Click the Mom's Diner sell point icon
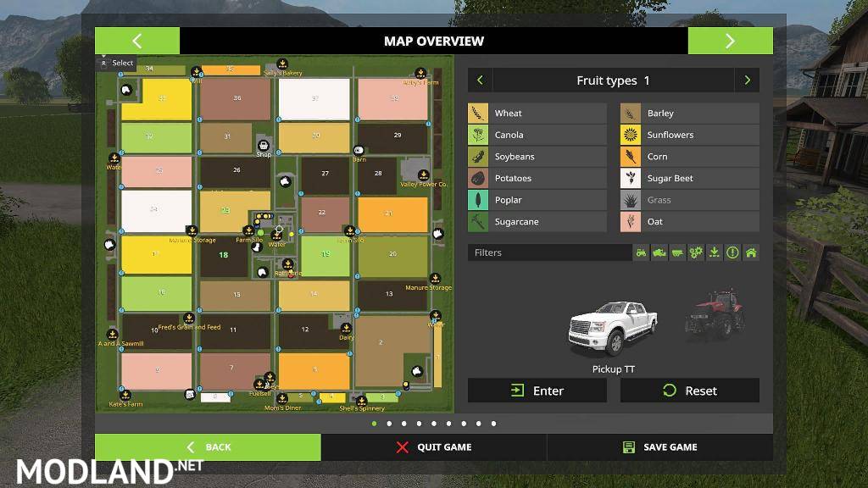The width and height of the screenshot is (868, 488). point(281,398)
